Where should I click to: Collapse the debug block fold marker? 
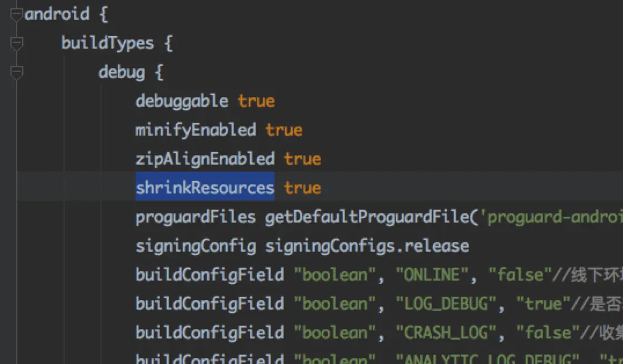tap(16, 72)
